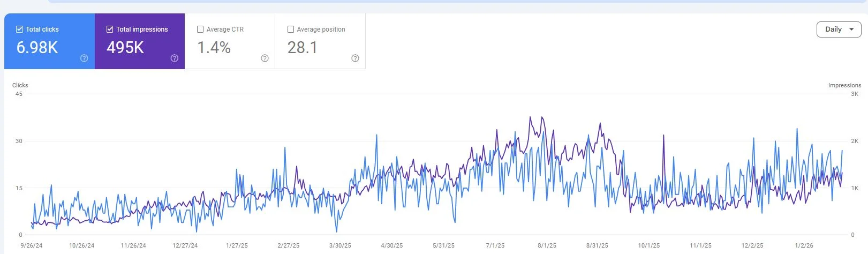This screenshot has height=254, width=868.
Task: Click the 8/1/25 date on chart axis
Action: (x=547, y=245)
